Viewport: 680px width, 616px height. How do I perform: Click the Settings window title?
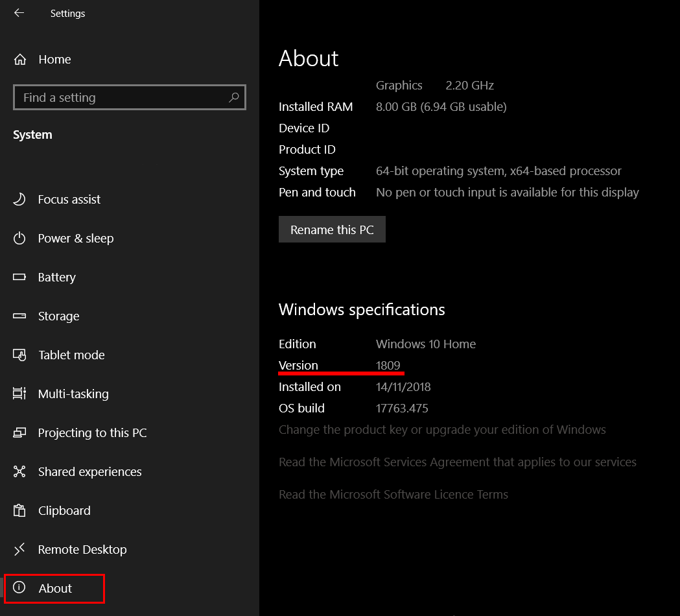67,14
